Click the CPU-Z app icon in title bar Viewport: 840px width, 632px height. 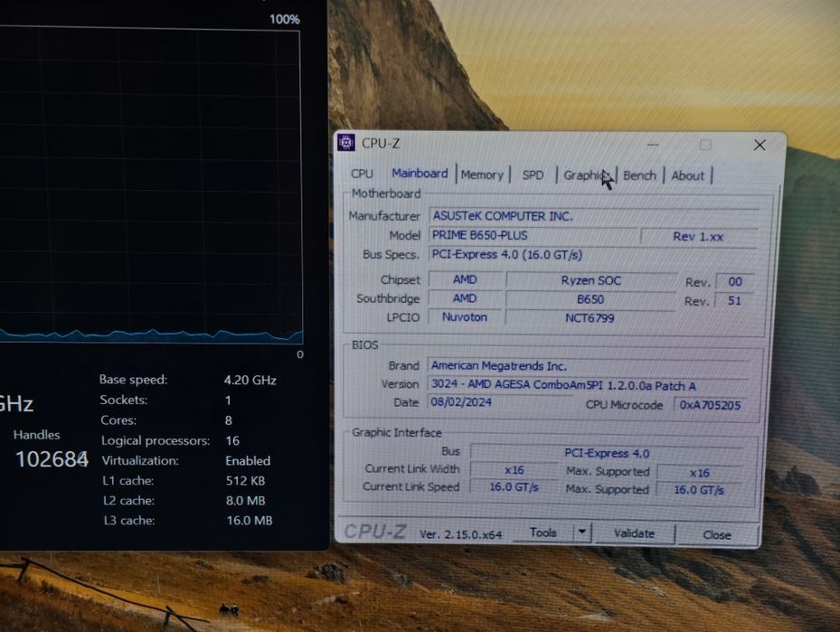(x=346, y=143)
